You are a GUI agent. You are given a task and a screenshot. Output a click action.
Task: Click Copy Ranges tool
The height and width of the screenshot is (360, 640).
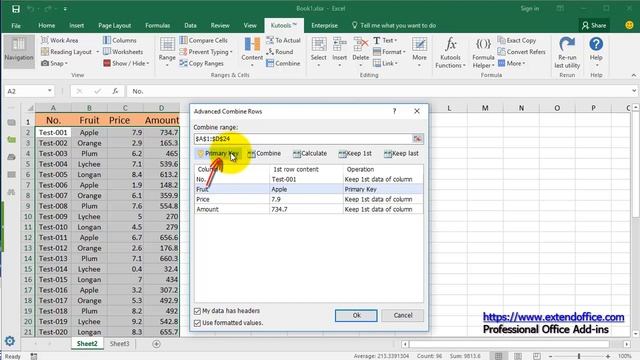202,63
